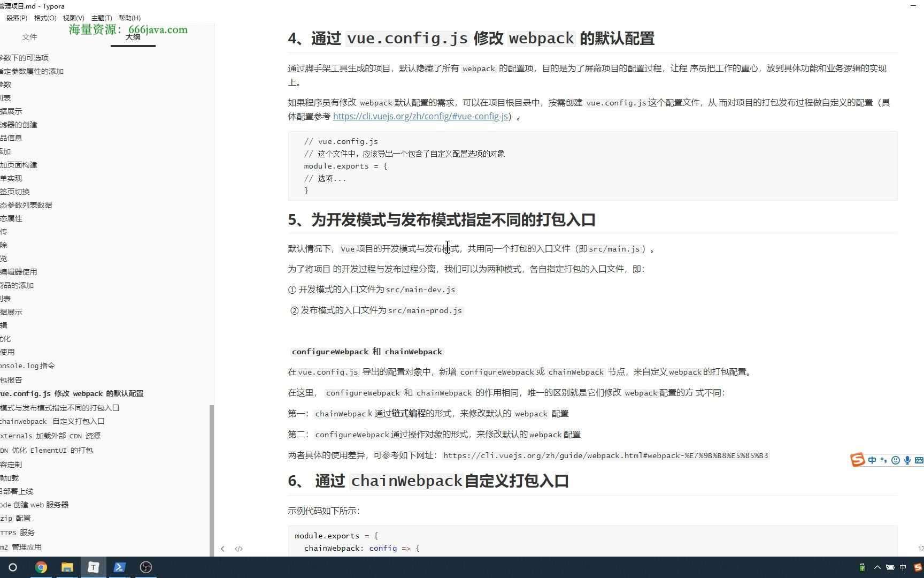Select outline item '滤器的创建'
The image size is (924, 578).
(x=19, y=125)
